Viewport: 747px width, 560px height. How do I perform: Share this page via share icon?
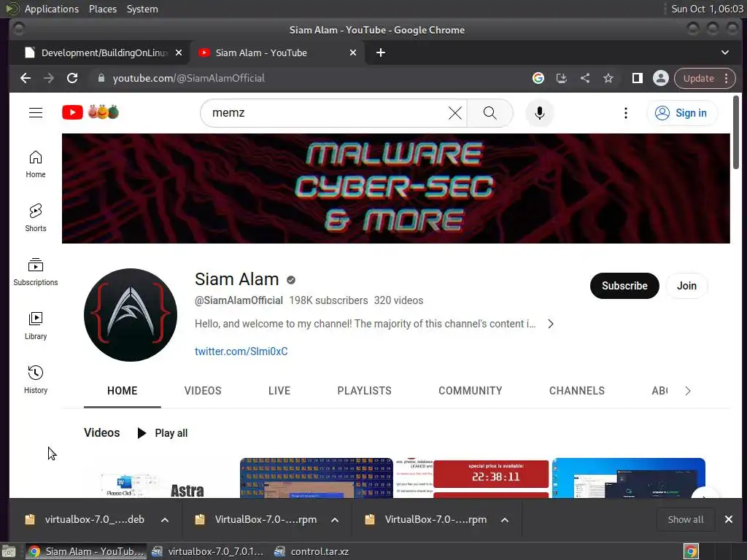(585, 78)
